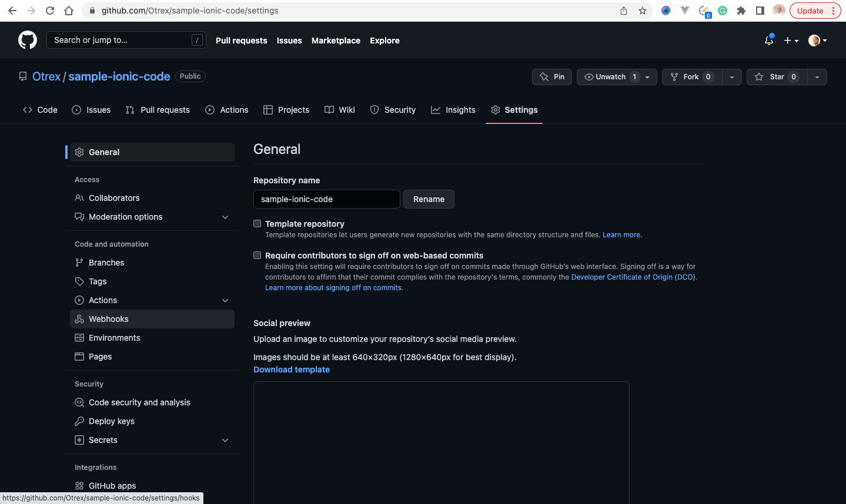Open Collaborators settings
Screen dimensions: 846x504
pyautogui.click(x=152, y=198)
